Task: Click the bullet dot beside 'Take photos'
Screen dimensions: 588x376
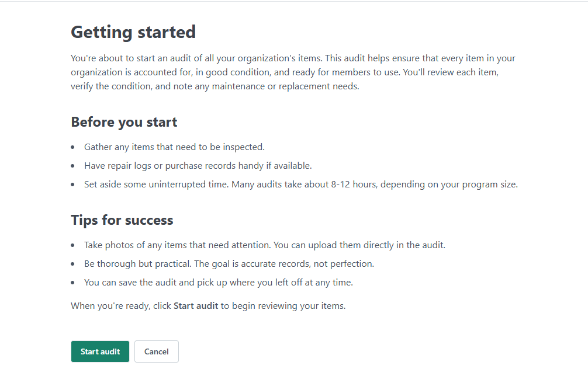Action: [x=73, y=246]
